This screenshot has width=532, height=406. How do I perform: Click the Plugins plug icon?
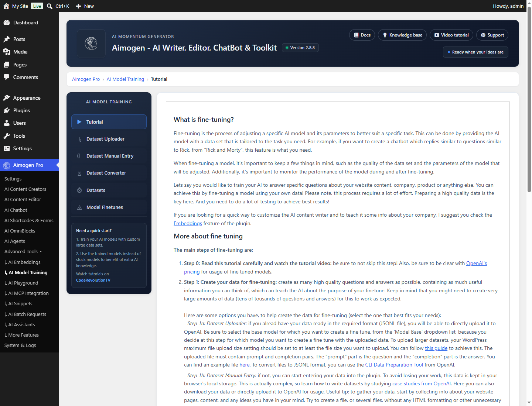(7, 110)
